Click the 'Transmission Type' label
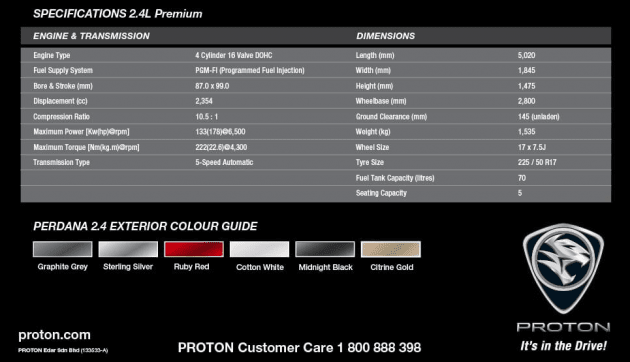Screen dimensions: 630x362 tap(61, 162)
